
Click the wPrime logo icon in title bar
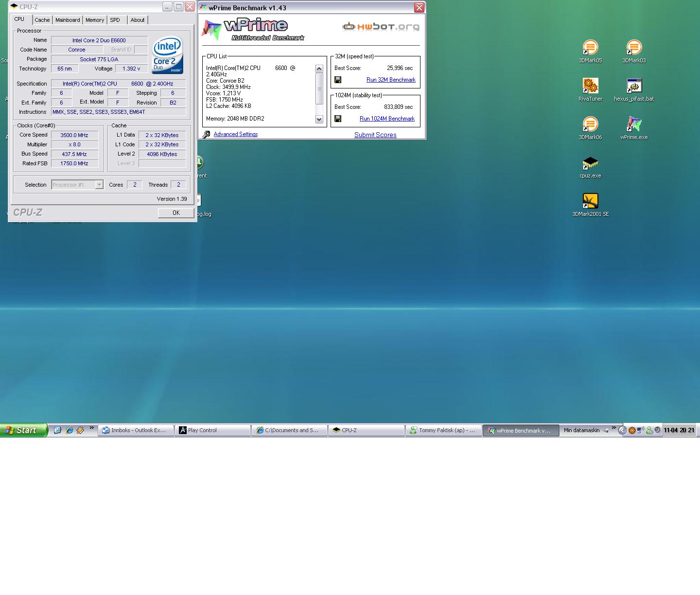(204, 8)
